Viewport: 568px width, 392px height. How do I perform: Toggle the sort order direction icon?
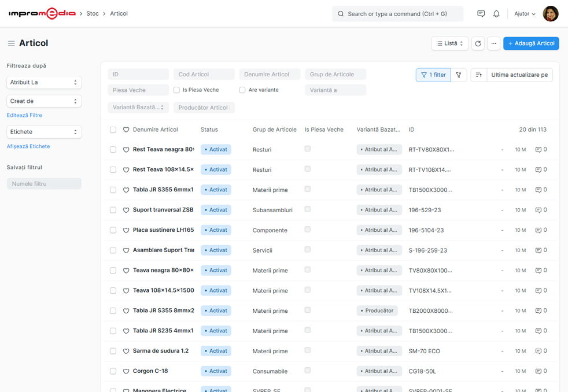[478, 75]
